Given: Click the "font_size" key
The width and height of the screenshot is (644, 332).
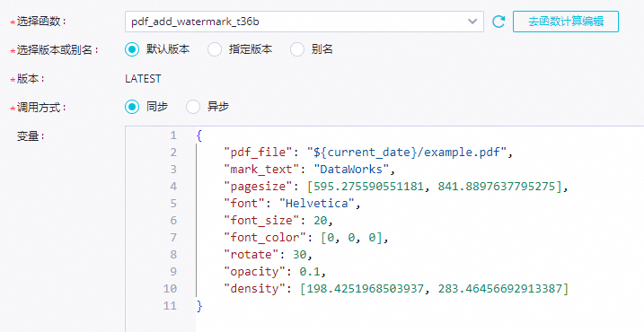Looking at the screenshot, I should coord(261,221).
